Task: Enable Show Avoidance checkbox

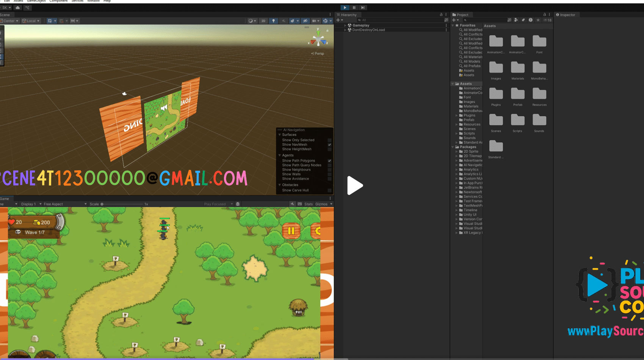Action: tap(329, 179)
